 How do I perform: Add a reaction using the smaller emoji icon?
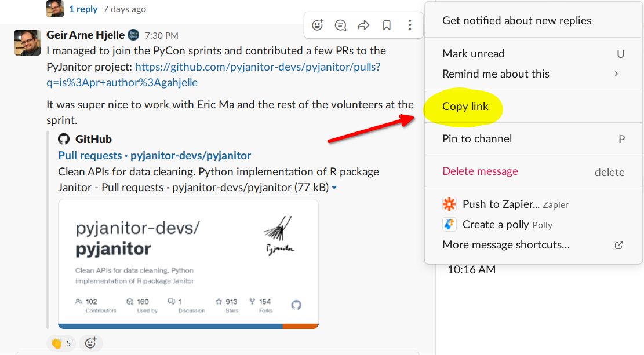pos(91,343)
